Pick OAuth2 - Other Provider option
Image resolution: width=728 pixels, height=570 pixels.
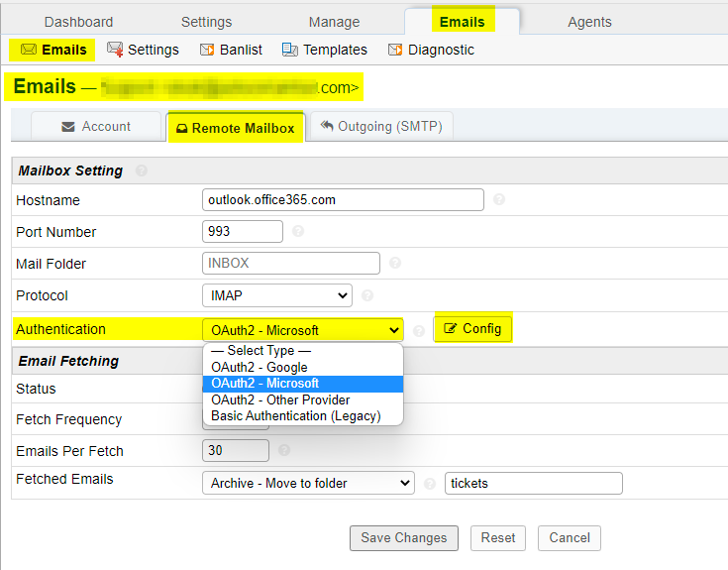[280, 400]
